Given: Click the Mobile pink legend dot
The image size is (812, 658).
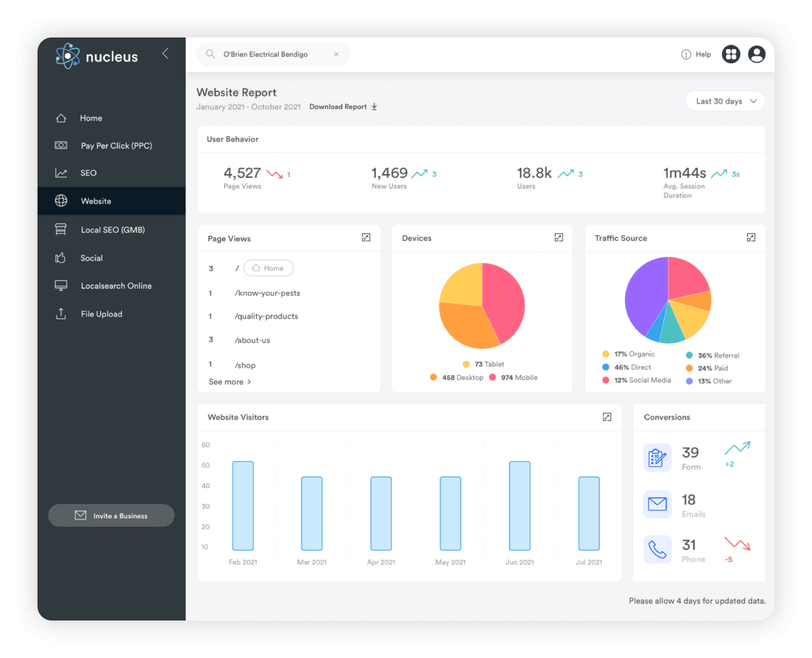Looking at the screenshot, I should click(492, 377).
